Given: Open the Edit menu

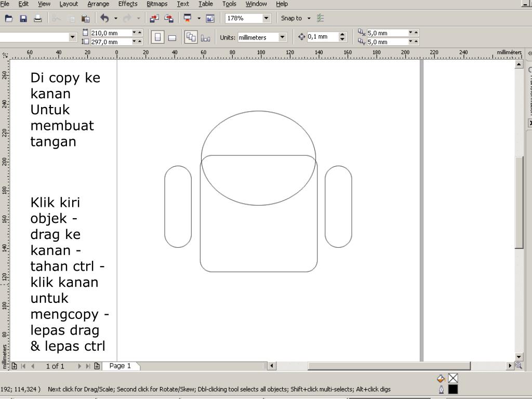Looking at the screenshot, I should coord(23,4).
